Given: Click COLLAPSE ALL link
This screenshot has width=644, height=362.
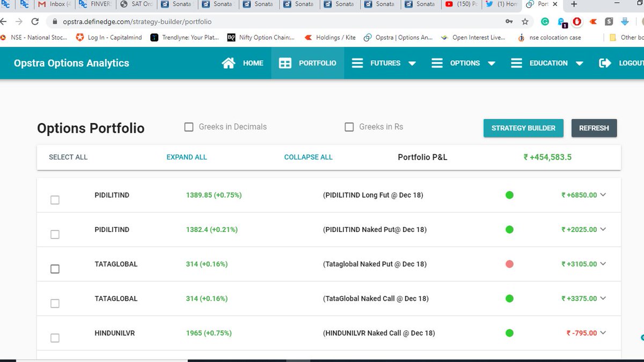Looking at the screenshot, I should [x=309, y=157].
